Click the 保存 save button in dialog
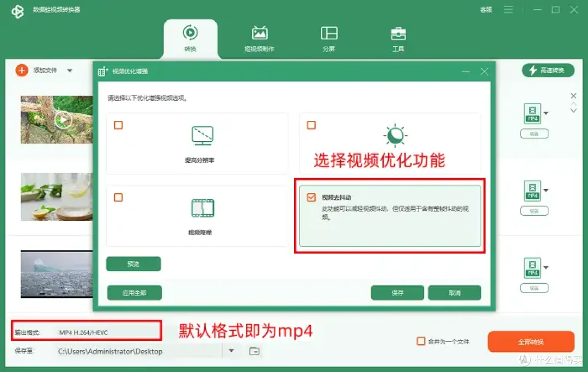This screenshot has height=372, width=588. (397, 293)
